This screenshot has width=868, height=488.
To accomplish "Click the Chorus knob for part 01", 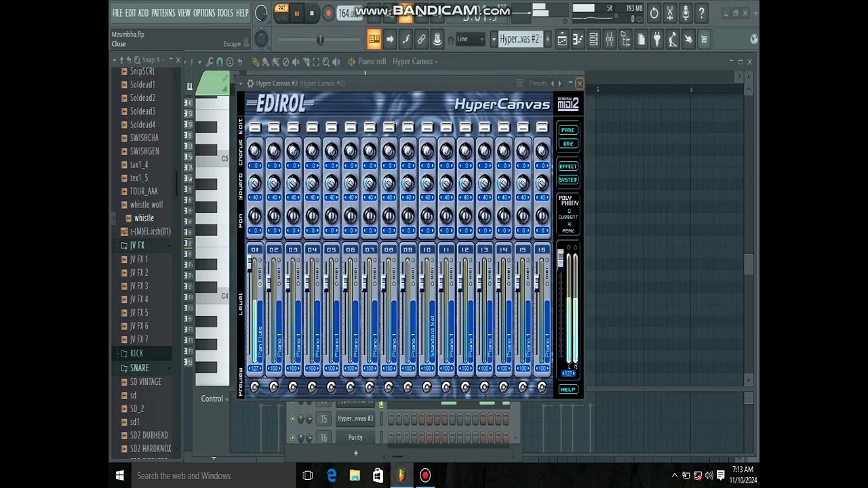I will click(x=255, y=150).
